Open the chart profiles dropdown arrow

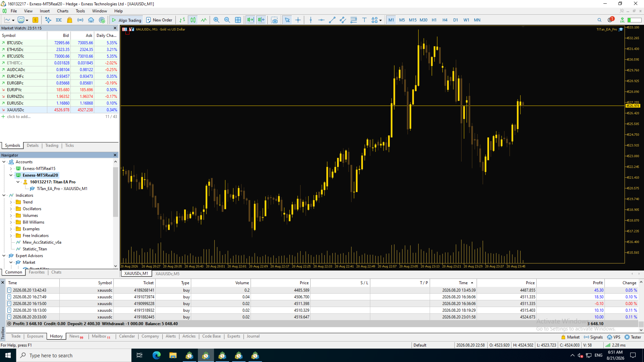27,20
